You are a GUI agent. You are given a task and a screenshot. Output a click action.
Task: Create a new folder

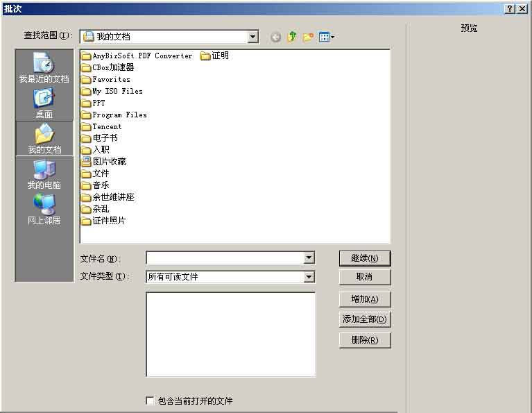(x=308, y=37)
